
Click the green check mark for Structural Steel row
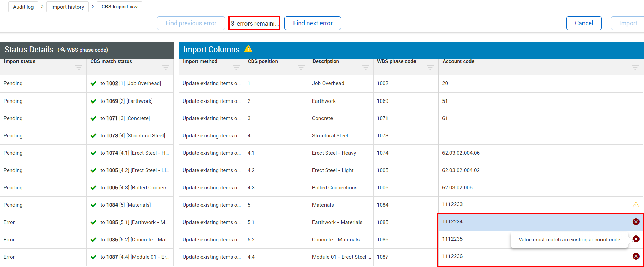[93, 136]
